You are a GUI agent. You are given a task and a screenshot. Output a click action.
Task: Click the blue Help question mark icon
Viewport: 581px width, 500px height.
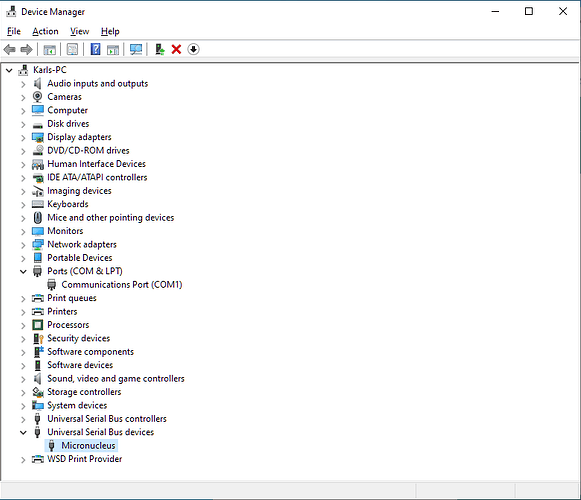pos(96,49)
